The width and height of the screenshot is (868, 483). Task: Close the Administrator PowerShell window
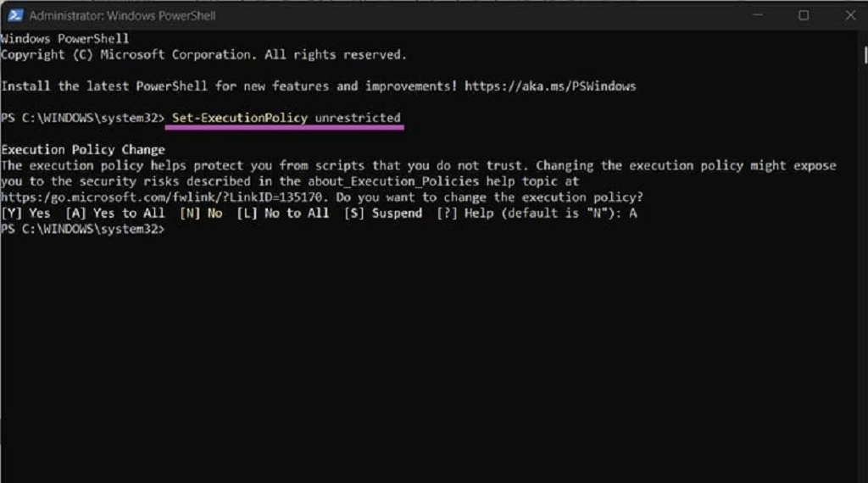[x=850, y=15]
